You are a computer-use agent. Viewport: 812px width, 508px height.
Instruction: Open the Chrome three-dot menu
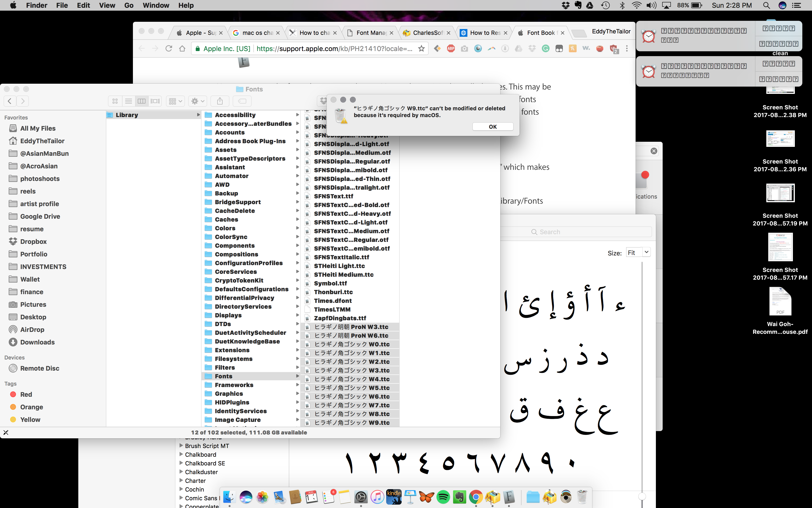point(627,49)
